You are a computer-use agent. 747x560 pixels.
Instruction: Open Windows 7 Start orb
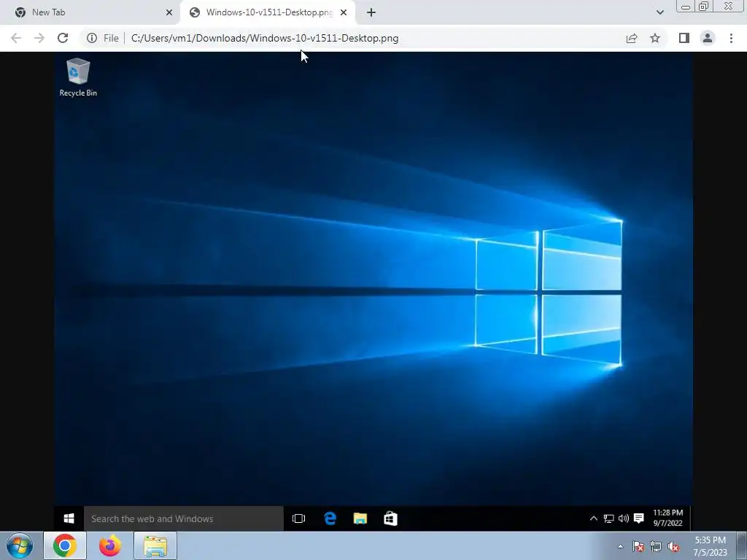[x=20, y=545]
